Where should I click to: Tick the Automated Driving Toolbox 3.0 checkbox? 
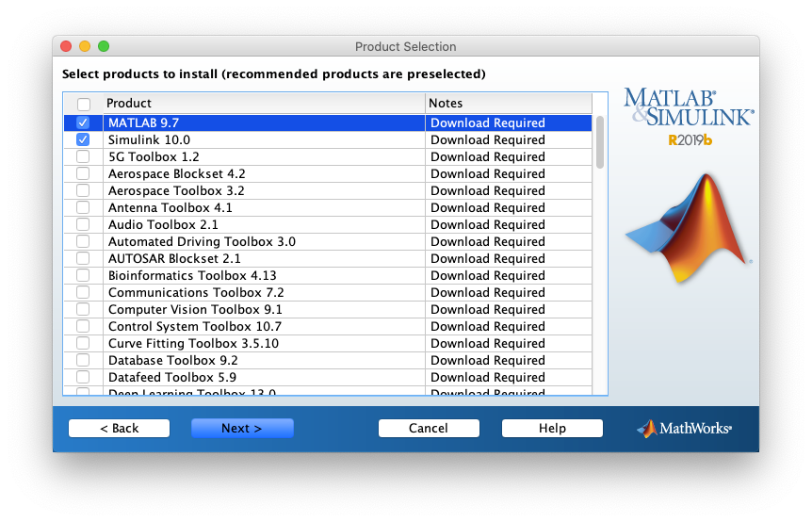coord(83,241)
